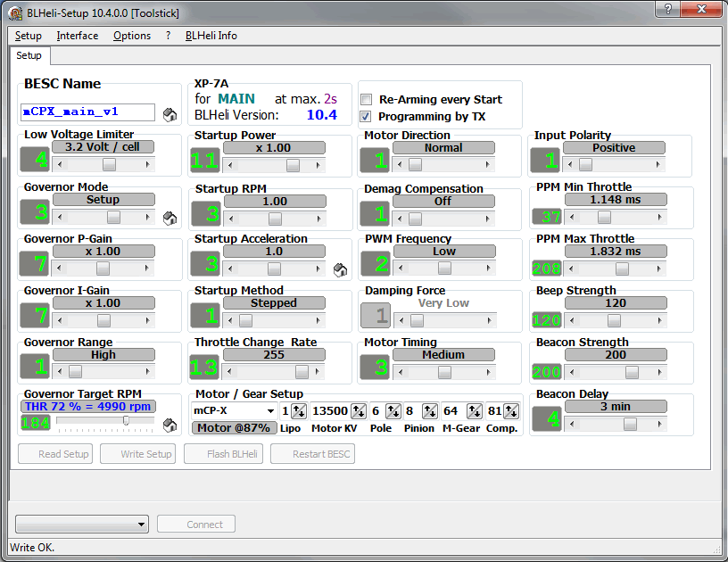Click Demag Compensation slider right arrow
Viewport: 728px width, 562px height.
(x=487, y=219)
